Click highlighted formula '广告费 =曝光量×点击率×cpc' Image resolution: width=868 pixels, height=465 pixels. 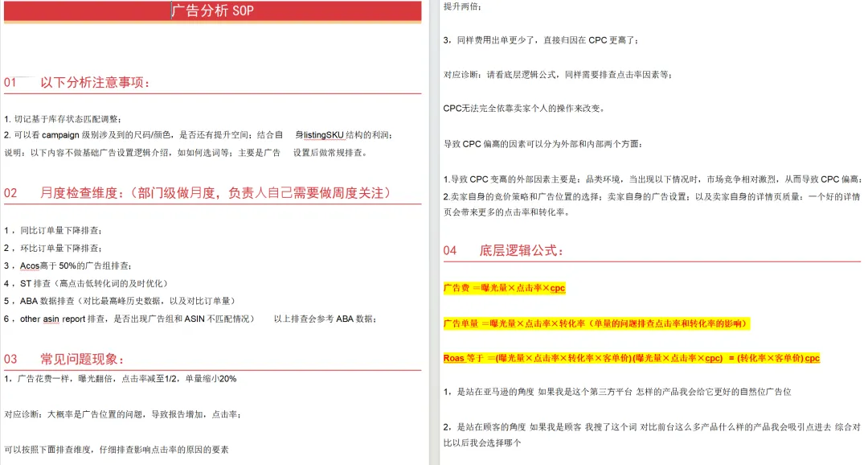pyautogui.click(x=504, y=288)
